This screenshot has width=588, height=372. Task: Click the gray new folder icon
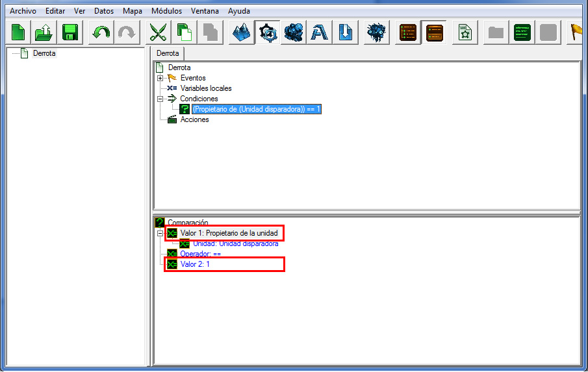[496, 32]
